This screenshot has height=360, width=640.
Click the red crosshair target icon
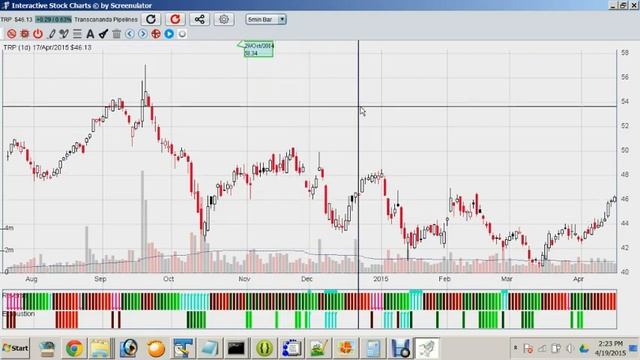click(x=156, y=34)
